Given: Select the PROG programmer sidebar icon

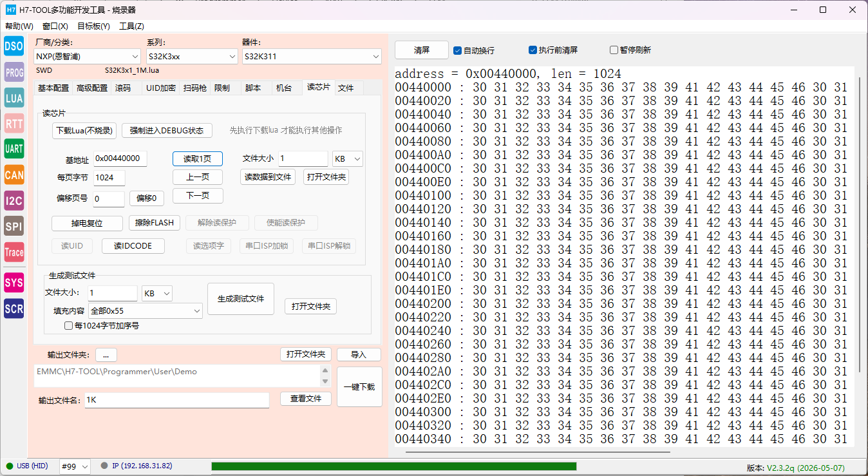Looking at the screenshot, I should (14, 72).
